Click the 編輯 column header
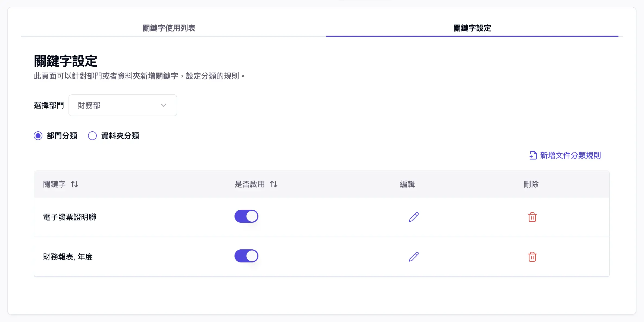 (x=407, y=184)
